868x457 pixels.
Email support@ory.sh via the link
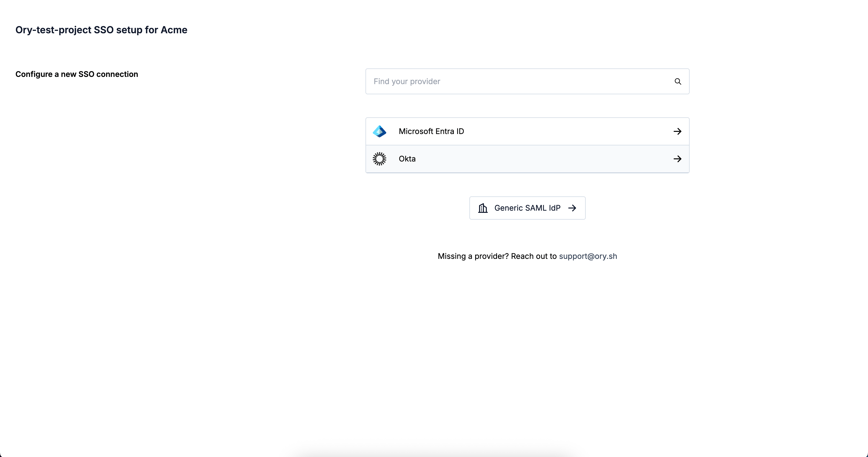(588, 256)
